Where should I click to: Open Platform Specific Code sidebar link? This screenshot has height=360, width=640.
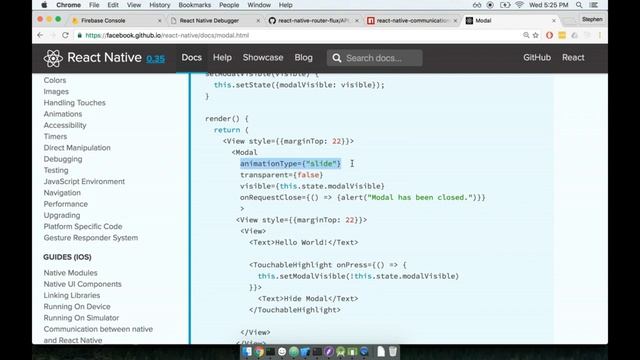pyautogui.click(x=83, y=227)
